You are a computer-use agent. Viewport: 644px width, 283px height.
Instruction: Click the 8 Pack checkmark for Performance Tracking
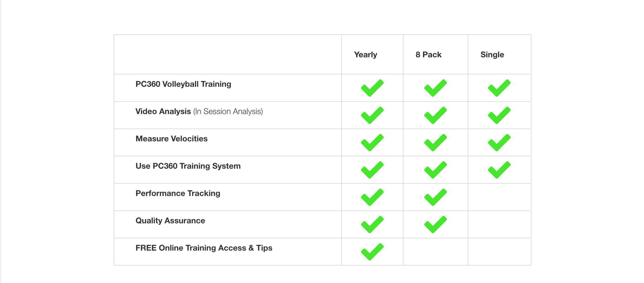436,197
